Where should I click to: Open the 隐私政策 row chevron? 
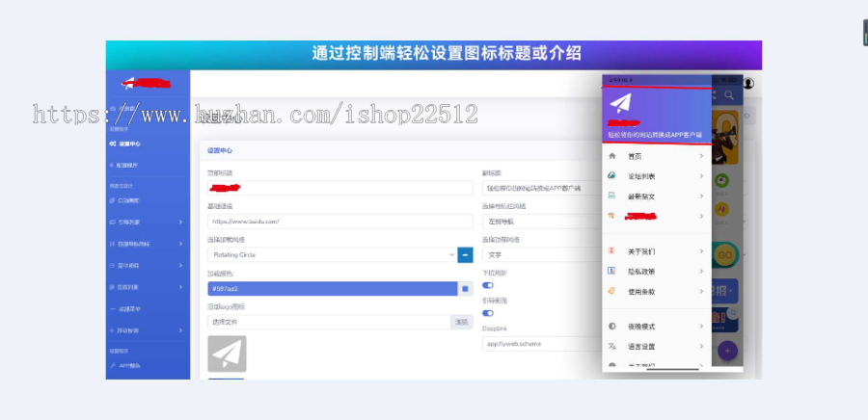(x=701, y=271)
